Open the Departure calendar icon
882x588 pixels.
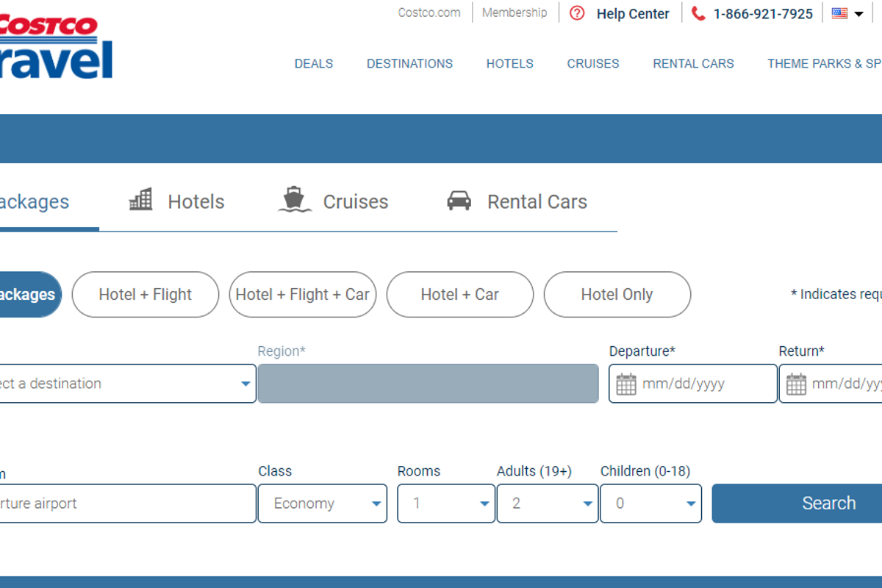click(626, 384)
